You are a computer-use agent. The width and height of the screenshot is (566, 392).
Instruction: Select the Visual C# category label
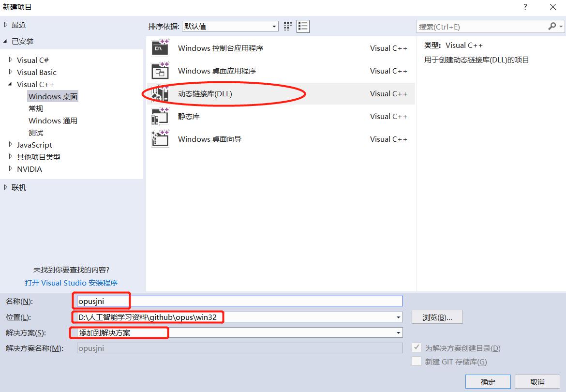click(x=32, y=60)
